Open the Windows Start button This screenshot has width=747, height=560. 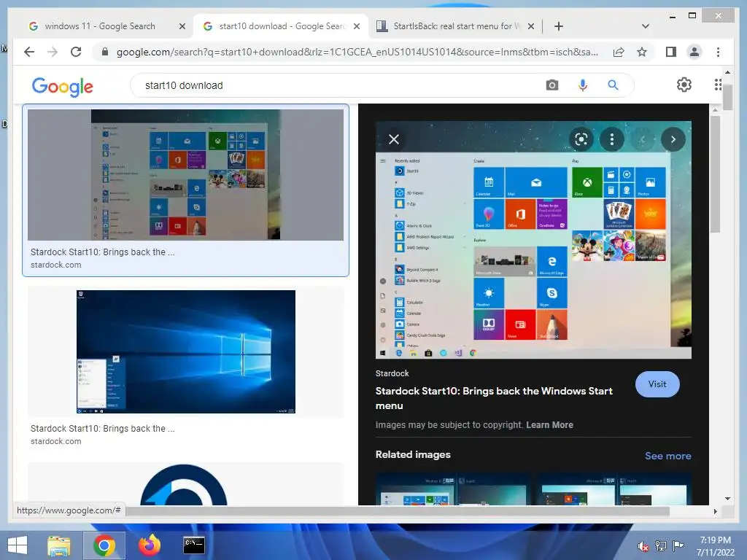(x=18, y=545)
